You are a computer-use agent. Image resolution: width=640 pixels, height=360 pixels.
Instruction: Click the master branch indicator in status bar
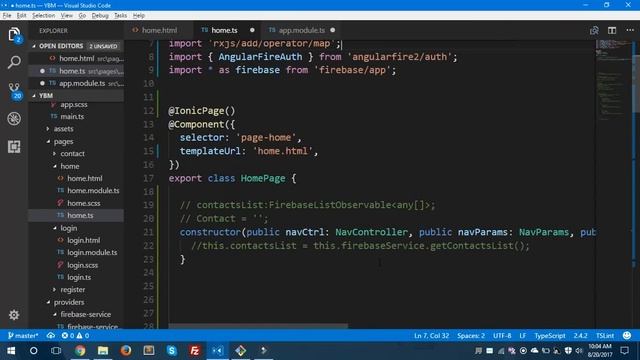point(23,336)
